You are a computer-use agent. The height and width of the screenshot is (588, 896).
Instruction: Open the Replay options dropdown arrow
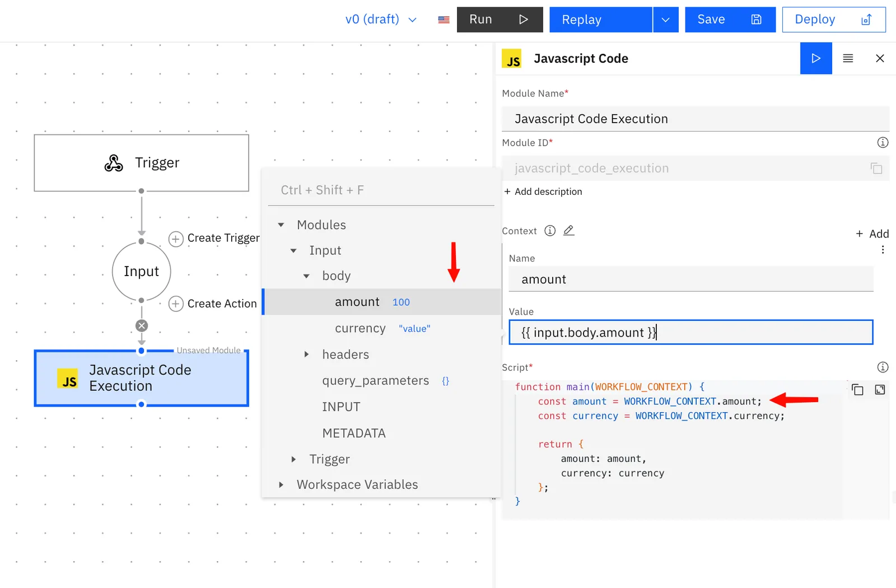click(665, 20)
